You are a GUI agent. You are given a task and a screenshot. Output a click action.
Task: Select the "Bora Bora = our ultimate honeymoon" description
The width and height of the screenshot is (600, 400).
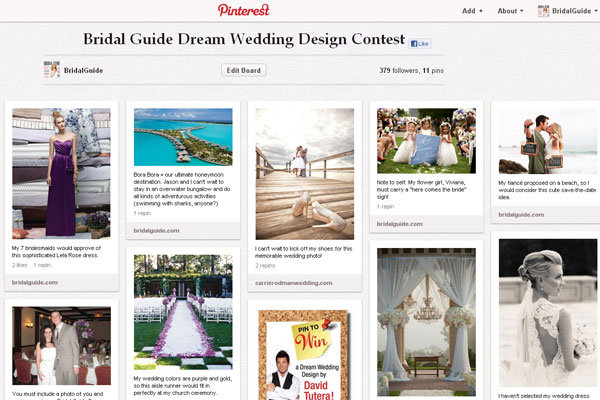pyautogui.click(x=182, y=189)
